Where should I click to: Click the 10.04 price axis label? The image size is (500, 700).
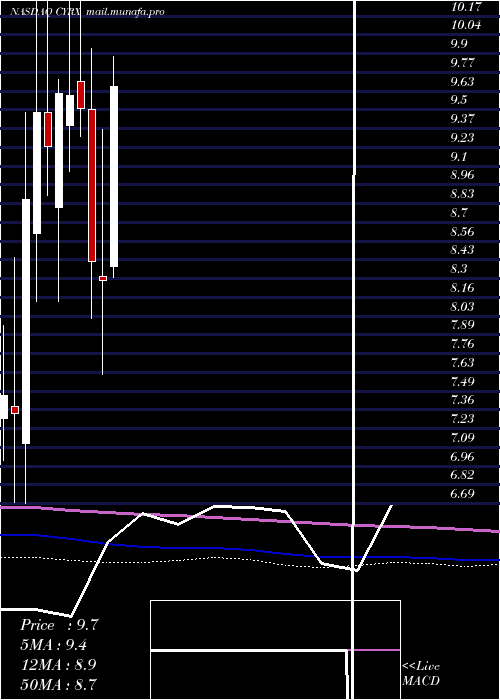(x=466, y=25)
